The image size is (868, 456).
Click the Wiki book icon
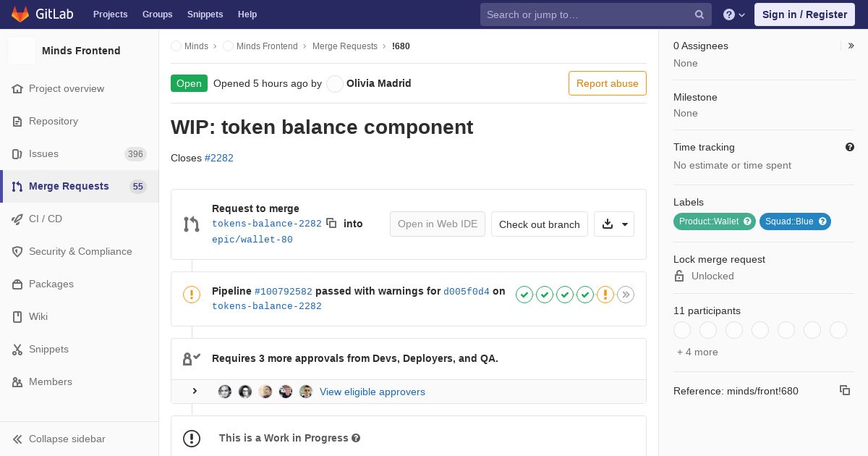pos(17,316)
